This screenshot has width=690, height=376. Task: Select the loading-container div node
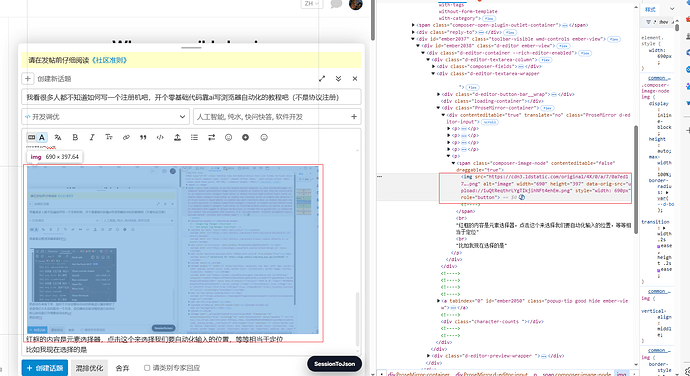[492, 101]
